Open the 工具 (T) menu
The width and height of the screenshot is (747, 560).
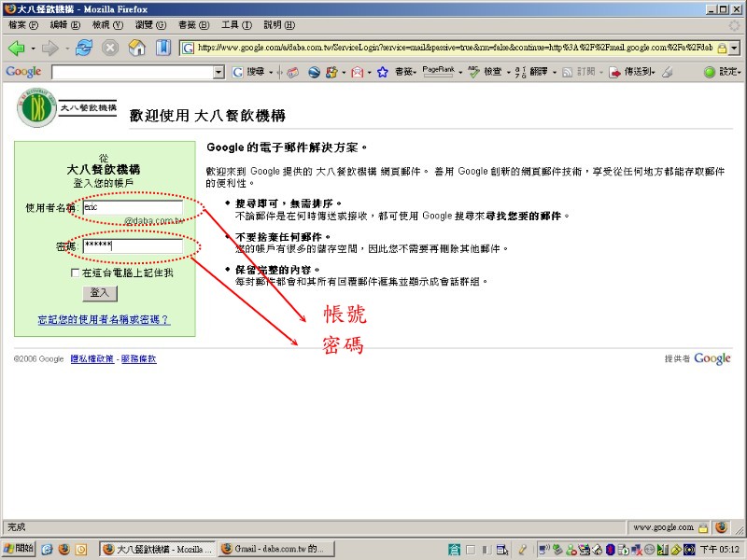236,25
